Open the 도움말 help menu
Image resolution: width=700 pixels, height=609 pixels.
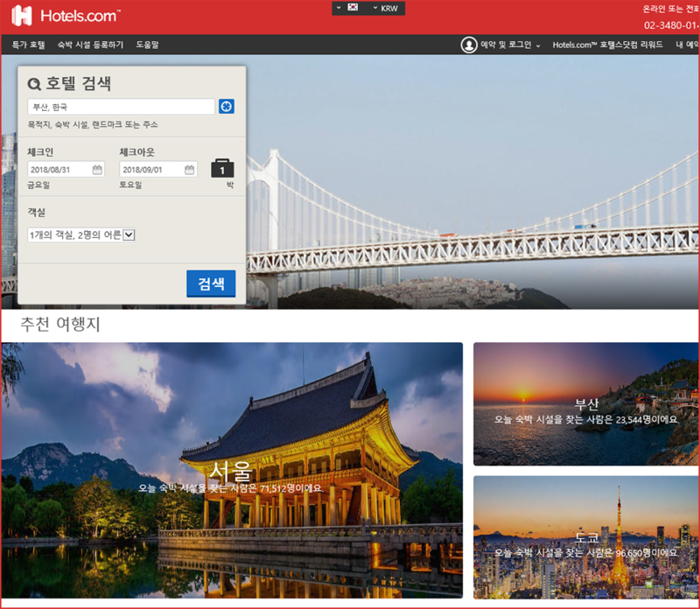click(x=147, y=45)
